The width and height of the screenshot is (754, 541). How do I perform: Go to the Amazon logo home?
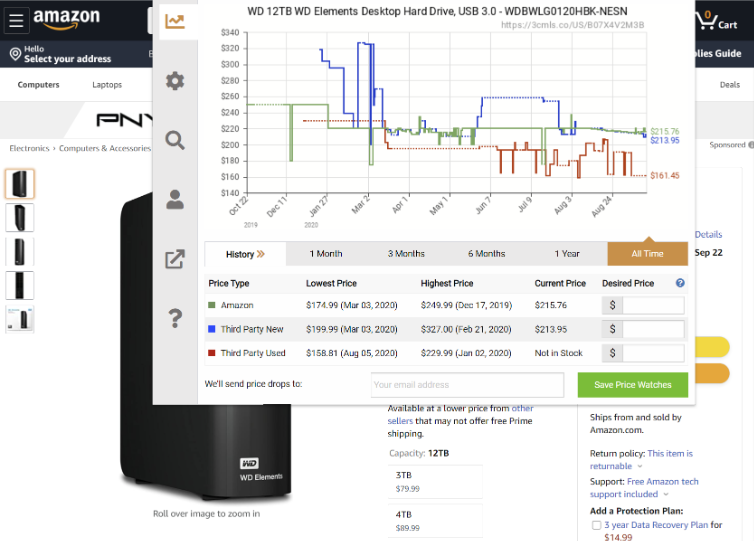coord(66,19)
